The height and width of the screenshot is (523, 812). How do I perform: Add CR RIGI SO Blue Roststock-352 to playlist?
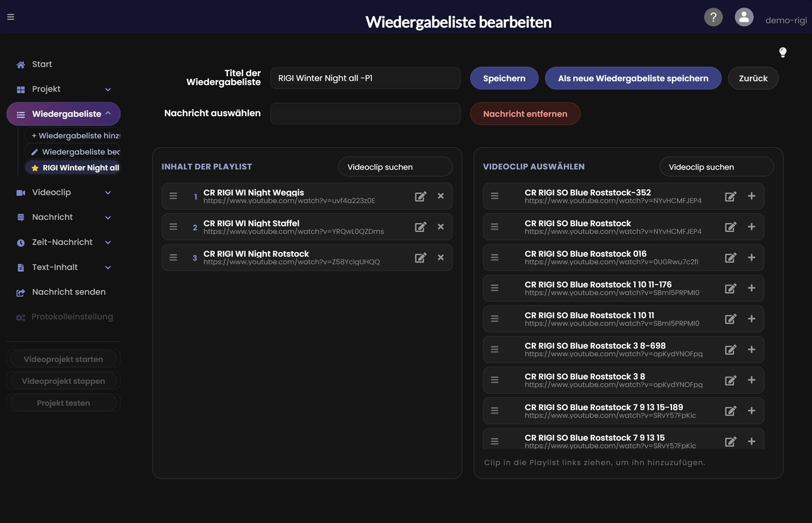coord(752,196)
